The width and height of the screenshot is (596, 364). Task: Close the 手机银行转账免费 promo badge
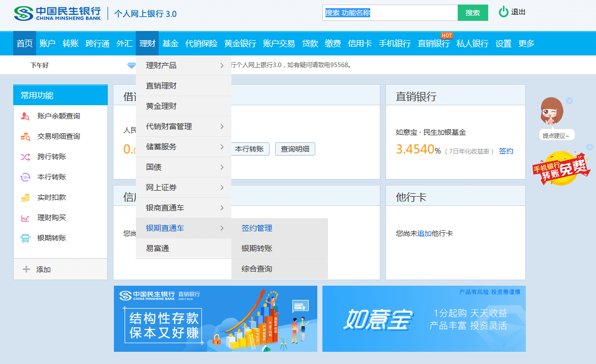pos(589,147)
